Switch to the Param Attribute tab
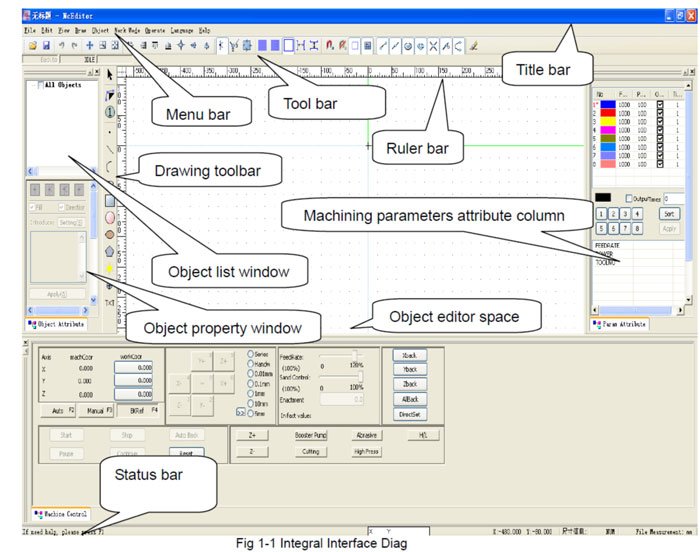The width and height of the screenshot is (700, 552). (x=620, y=324)
